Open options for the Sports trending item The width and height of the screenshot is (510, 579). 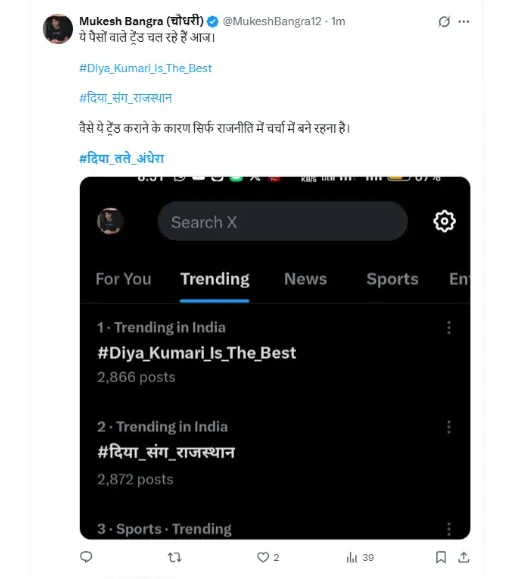449,529
